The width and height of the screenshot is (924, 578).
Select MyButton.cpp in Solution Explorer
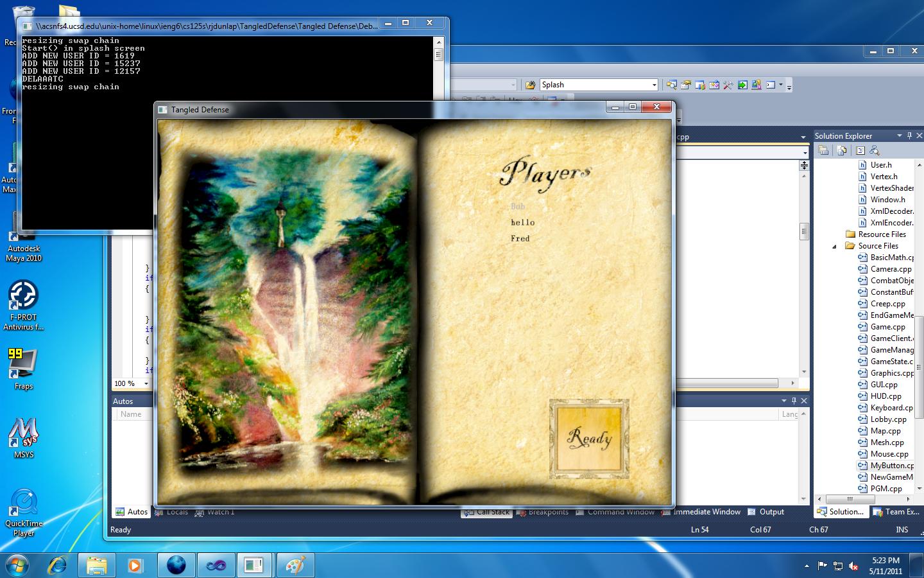(x=886, y=466)
